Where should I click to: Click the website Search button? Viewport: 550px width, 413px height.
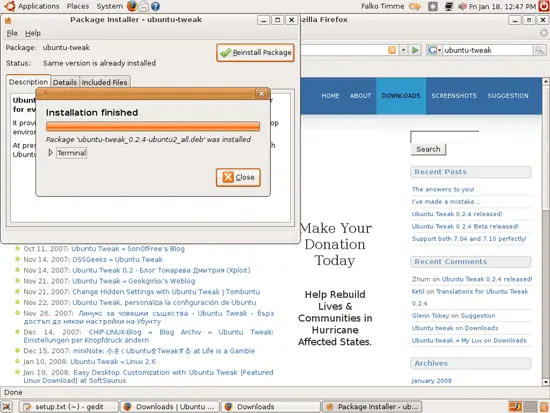[428, 149]
